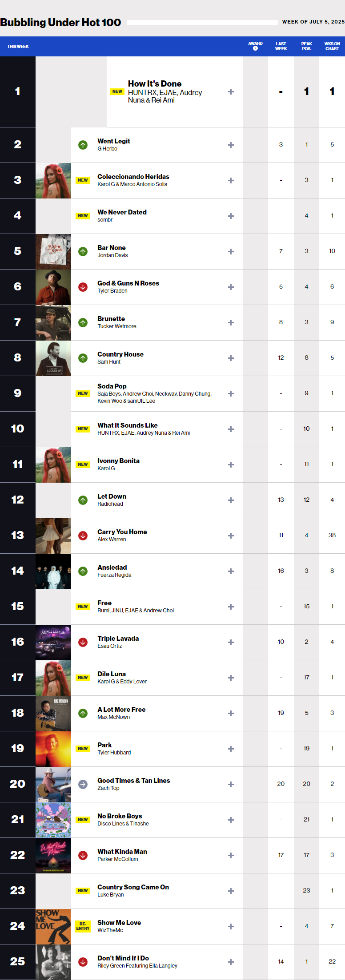This screenshot has width=345, height=980.
Task: Open Country Song Came On title
Action: click(133, 887)
